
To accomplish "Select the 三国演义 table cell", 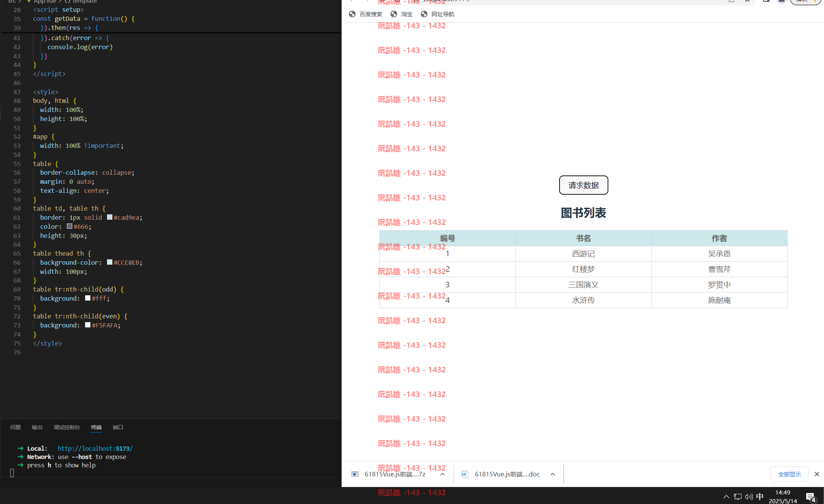I will click(583, 285).
